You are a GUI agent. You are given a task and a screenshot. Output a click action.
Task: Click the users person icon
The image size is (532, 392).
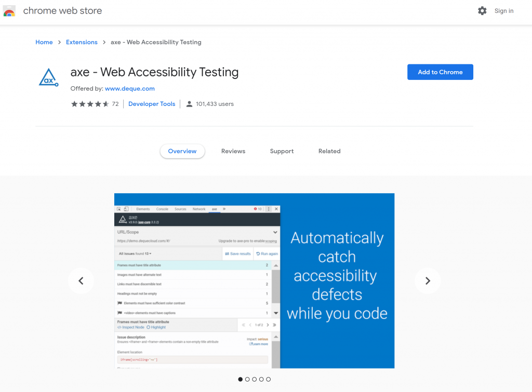pos(189,104)
